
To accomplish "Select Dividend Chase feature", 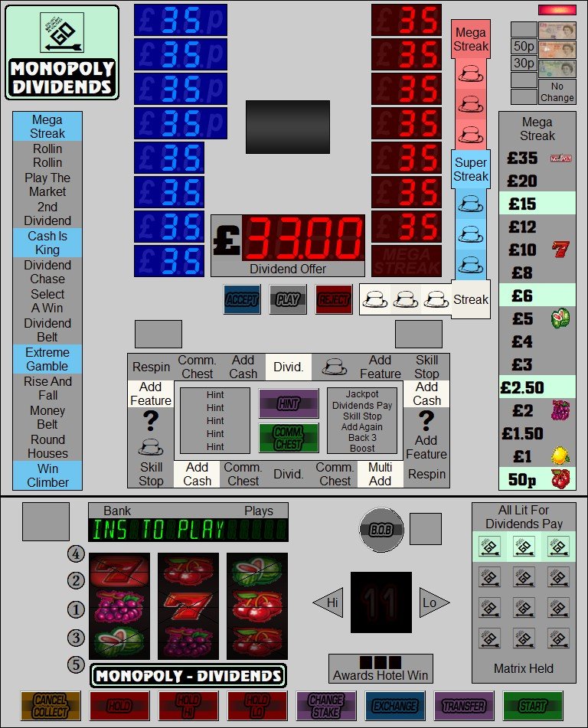I will click(x=47, y=272).
